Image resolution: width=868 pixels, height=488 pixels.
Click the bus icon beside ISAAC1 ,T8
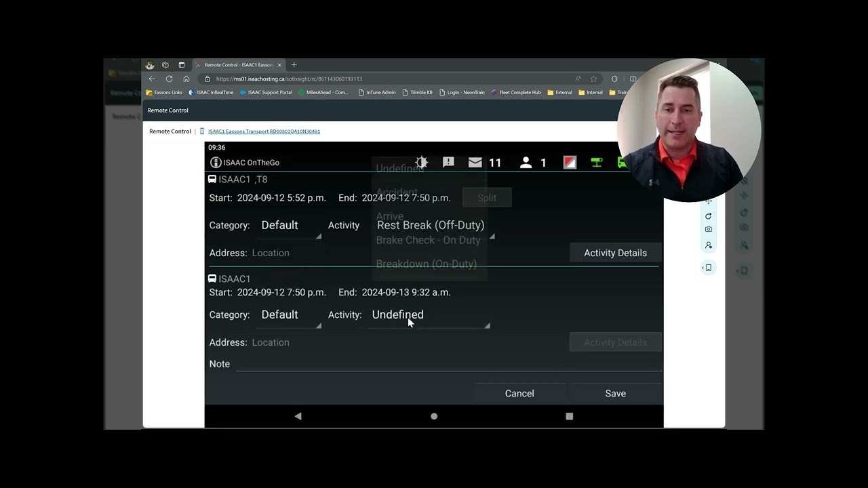(212, 180)
